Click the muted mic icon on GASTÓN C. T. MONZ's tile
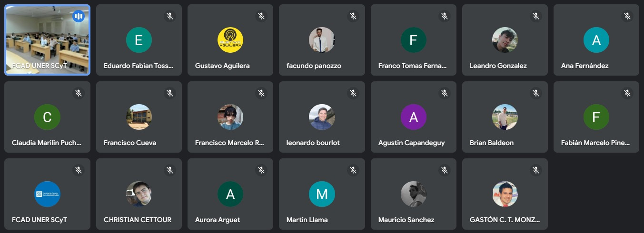This screenshot has width=644, height=233. (536, 170)
